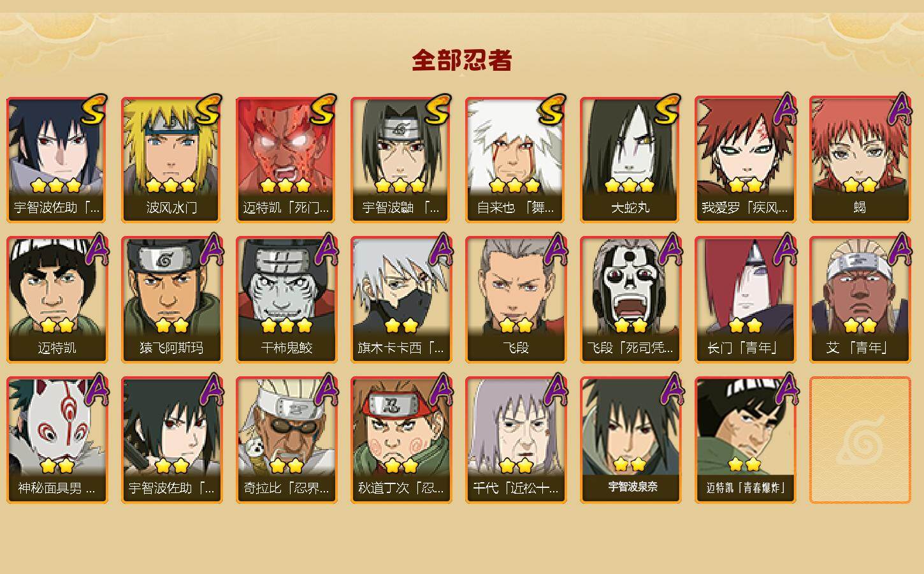Open the 大蛇丸 character card
This screenshot has height=574, width=924.
[x=630, y=159]
